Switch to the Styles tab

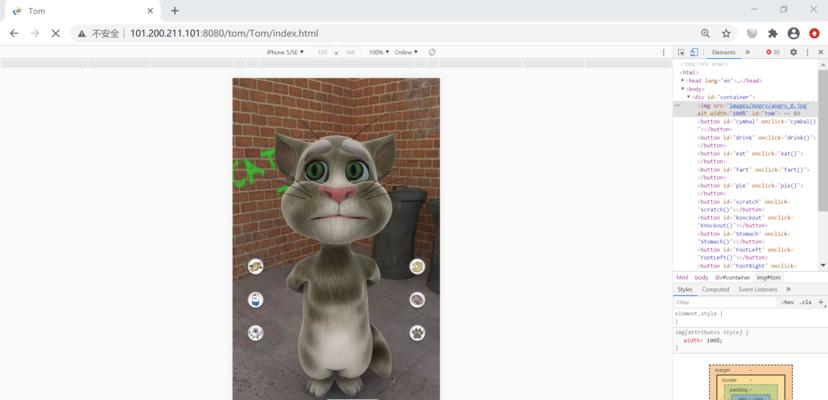pyautogui.click(x=685, y=290)
